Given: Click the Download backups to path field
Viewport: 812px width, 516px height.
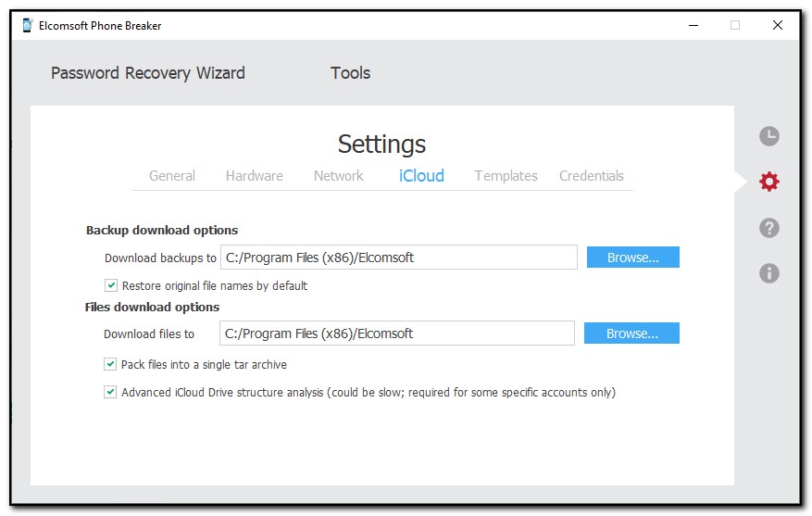Looking at the screenshot, I should [398, 258].
